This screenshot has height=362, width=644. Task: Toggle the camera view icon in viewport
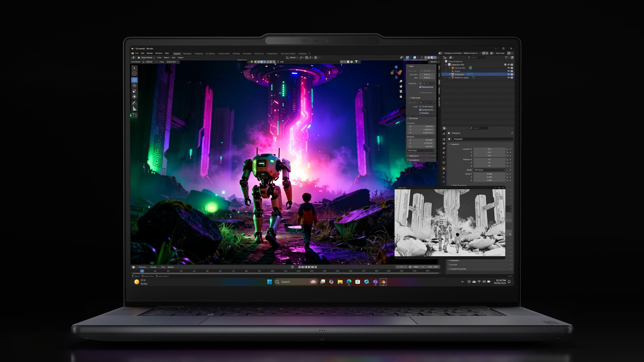coord(401,91)
